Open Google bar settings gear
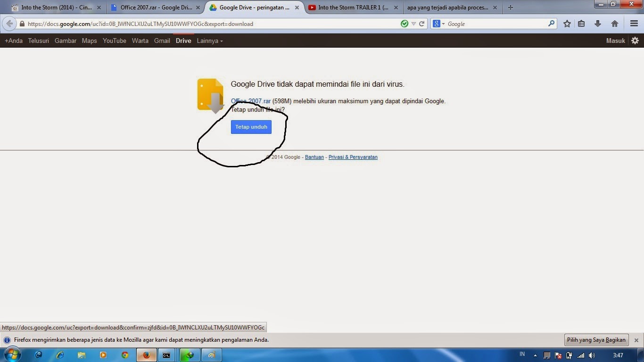 pos(635,41)
